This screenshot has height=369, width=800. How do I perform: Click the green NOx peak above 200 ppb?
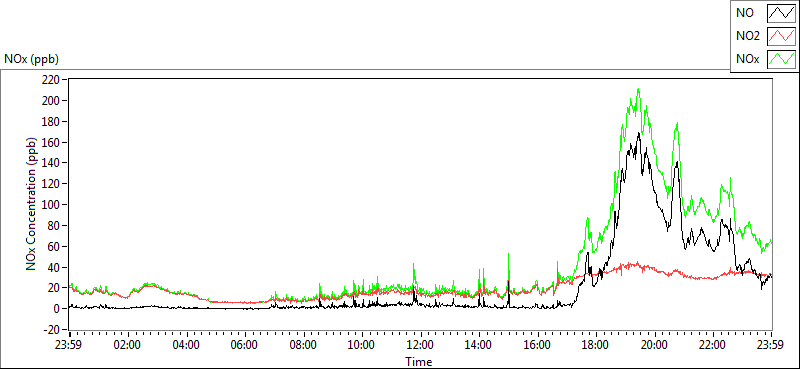[638, 90]
